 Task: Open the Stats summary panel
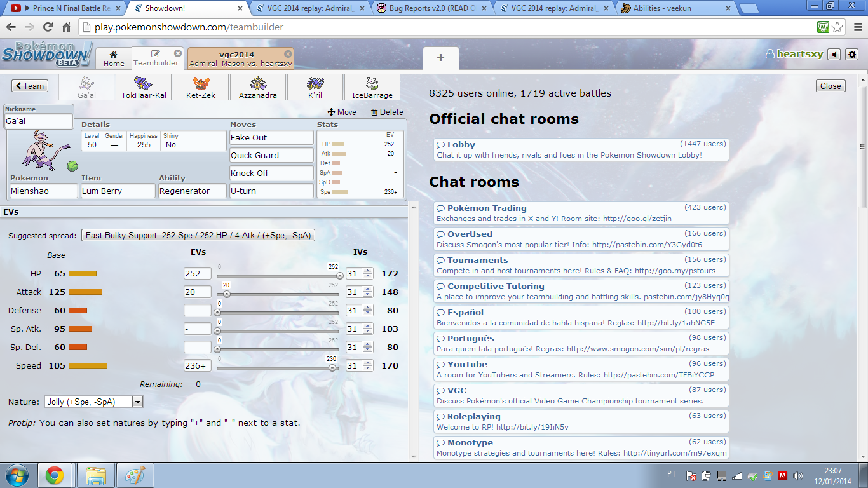point(361,164)
